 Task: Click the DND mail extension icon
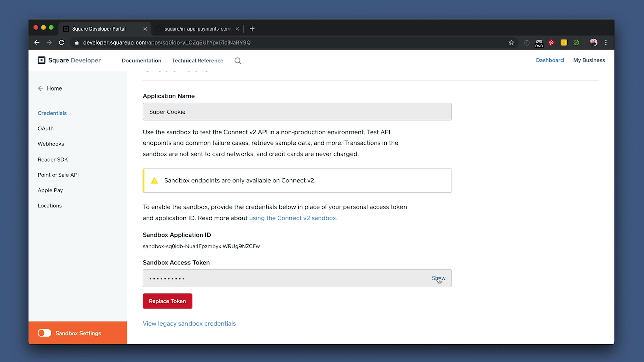coord(539,43)
